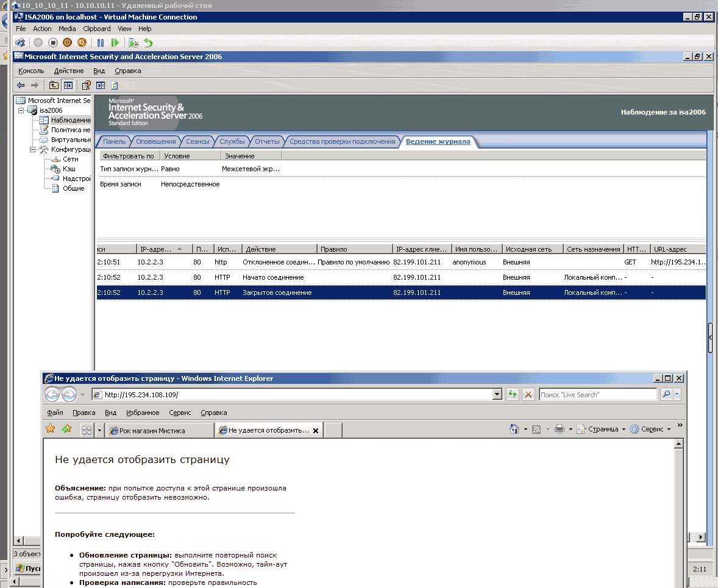The height and width of the screenshot is (588, 718).
Task: Close the 'Не удается отобразить' IE tab
Action: pos(316,430)
